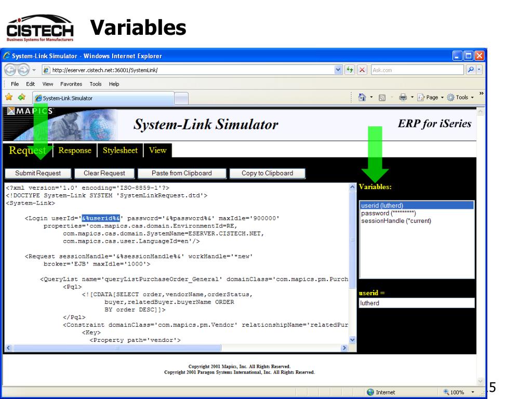Click the Clear Request button
This screenshot has width=532, height=399.
pos(104,174)
